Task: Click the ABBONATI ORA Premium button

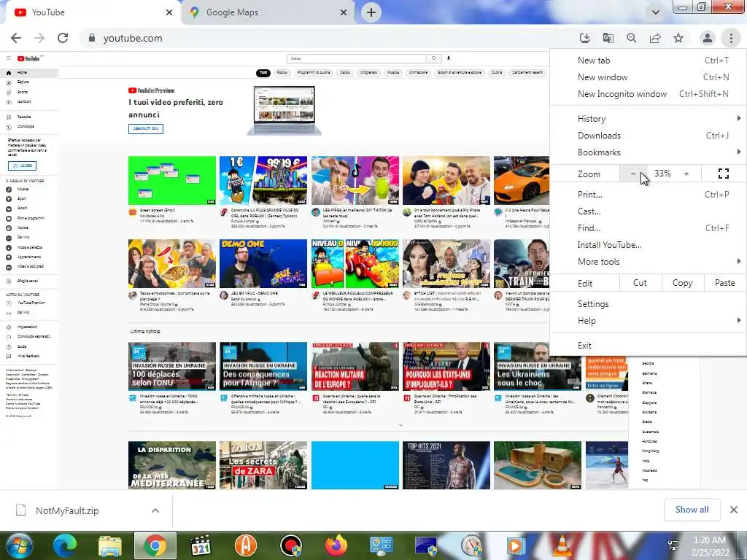Action: click(x=146, y=128)
